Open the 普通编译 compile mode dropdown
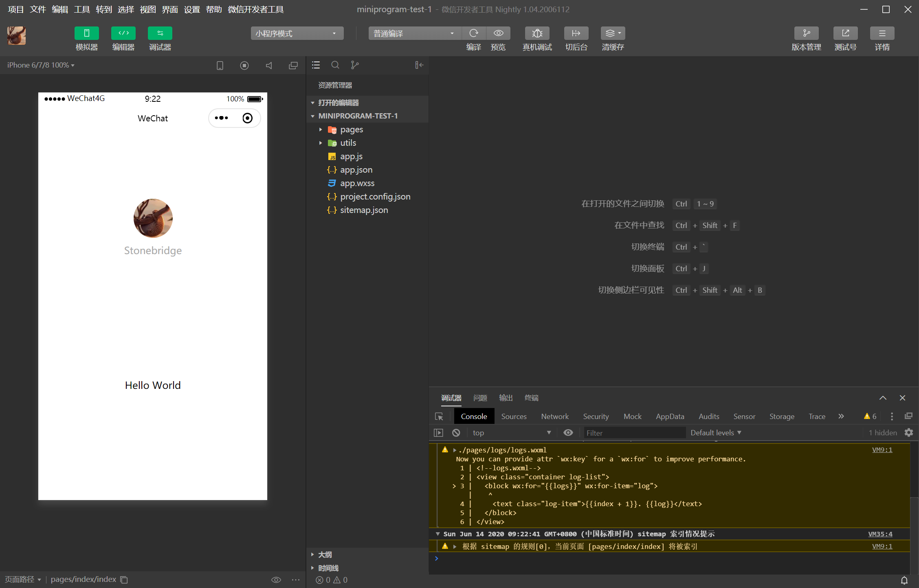Viewport: 919px width, 588px height. click(x=415, y=33)
